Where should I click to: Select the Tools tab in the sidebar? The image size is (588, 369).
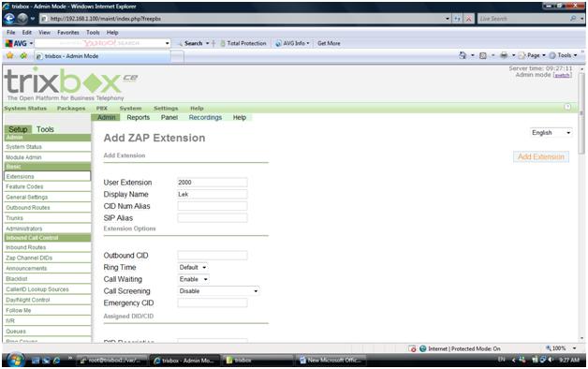tap(45, 129)
